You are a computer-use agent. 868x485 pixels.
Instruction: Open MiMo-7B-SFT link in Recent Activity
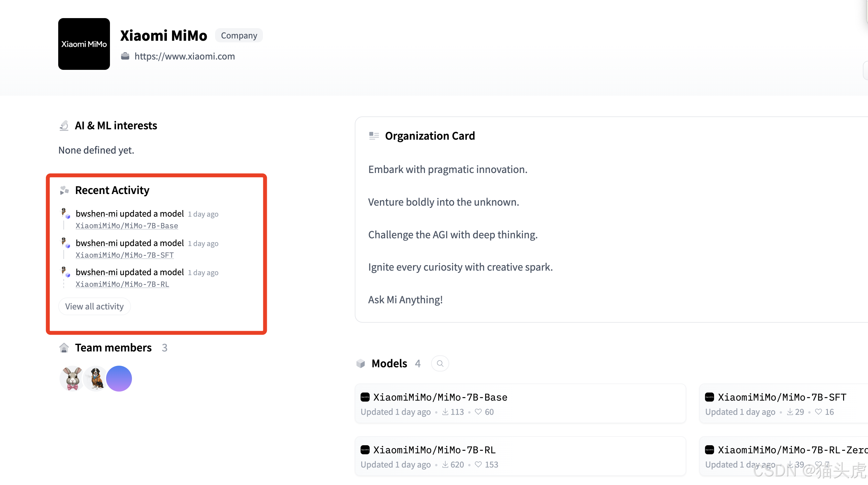coord(125,255)
